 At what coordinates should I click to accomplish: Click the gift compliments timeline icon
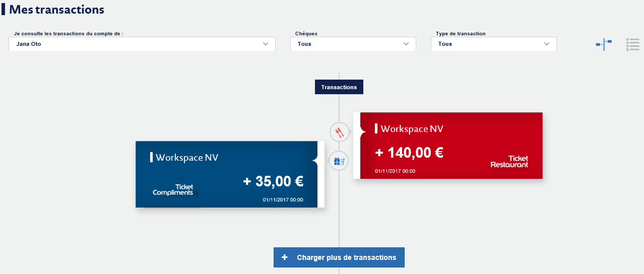click(339, 161)
